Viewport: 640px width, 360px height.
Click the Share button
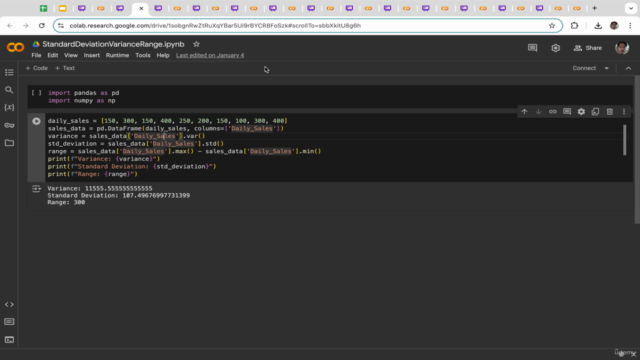point(588,48)
